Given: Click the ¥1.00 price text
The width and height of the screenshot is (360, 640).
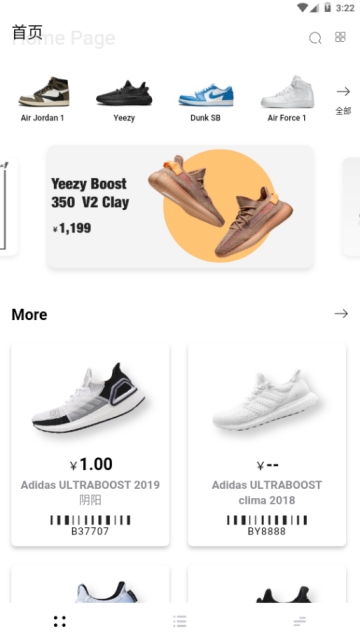Looking at the screenshot, I should [91, 464].
